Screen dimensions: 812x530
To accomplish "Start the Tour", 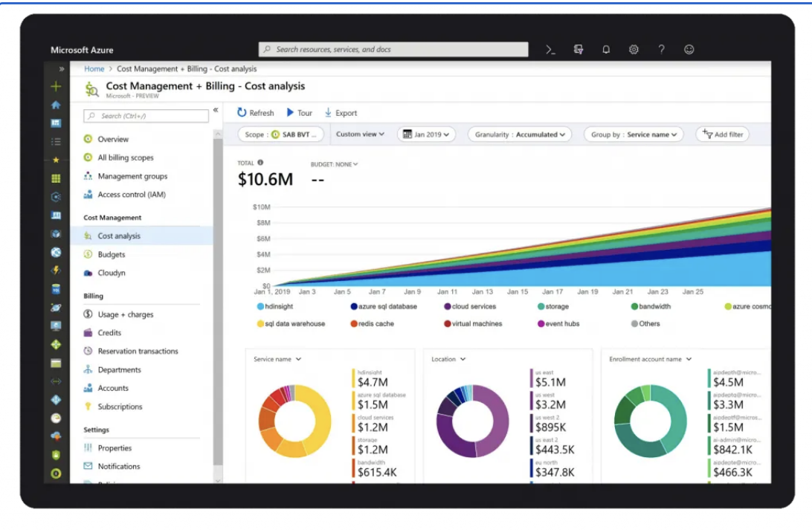I will (x=300, y=113).
